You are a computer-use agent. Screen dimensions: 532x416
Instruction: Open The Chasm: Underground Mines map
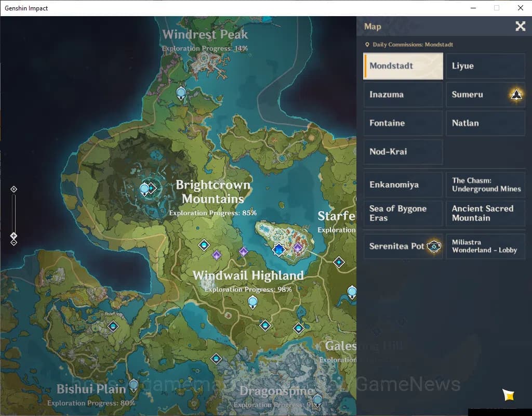[486, 185]
